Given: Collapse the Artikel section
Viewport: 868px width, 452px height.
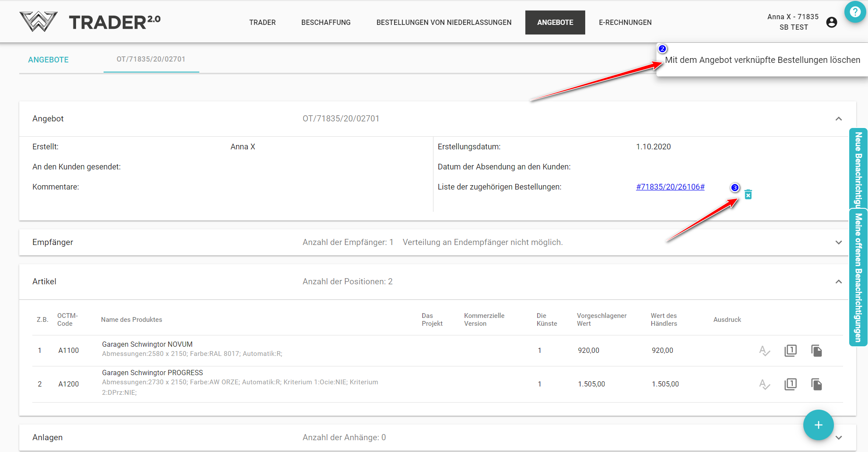Looking at the screenshot, I should coord(838,282).
